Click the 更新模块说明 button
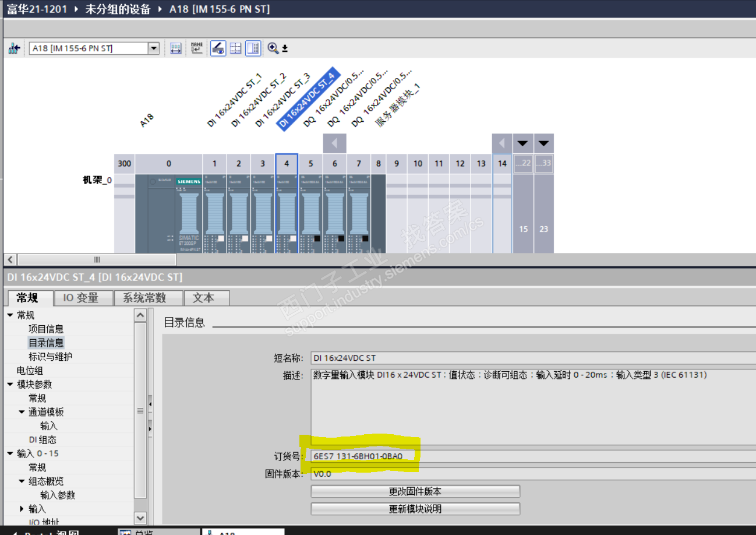This screenshot has height=535, width=756. (x=415, y=509)
